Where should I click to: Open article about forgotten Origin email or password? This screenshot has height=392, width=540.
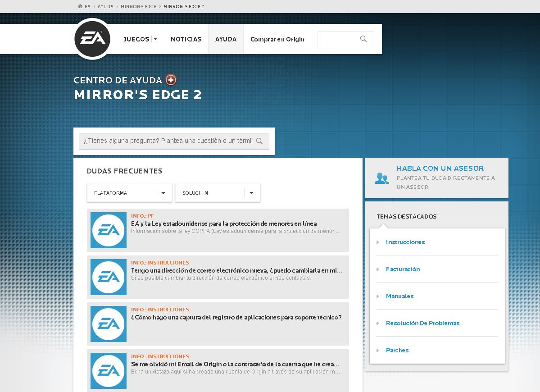(x=235, y=364)
